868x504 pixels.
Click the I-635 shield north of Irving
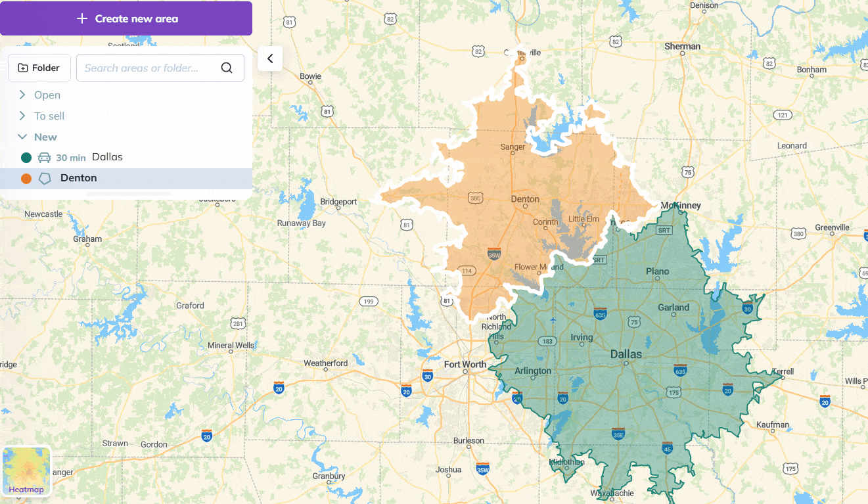[x=599, y=313]
